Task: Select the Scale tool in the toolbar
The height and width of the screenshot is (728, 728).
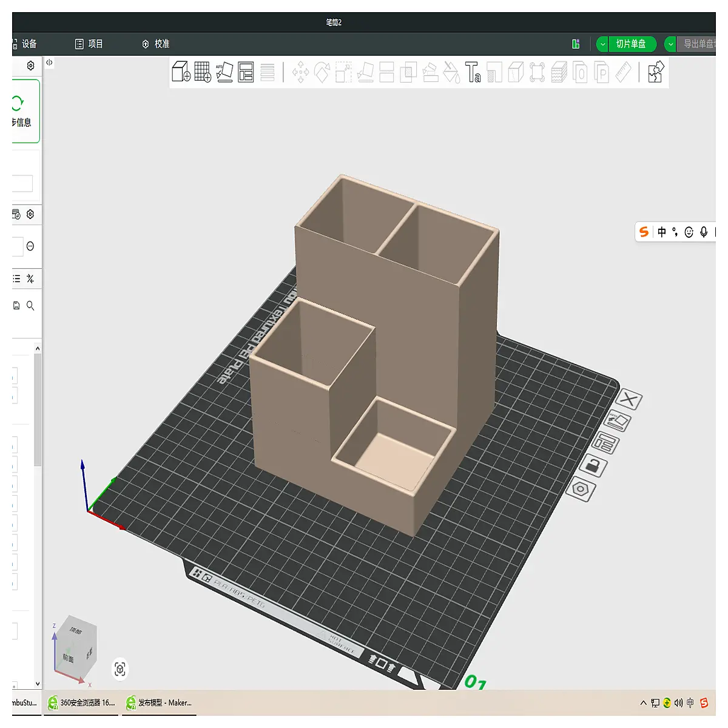Action: click(343, 72)
